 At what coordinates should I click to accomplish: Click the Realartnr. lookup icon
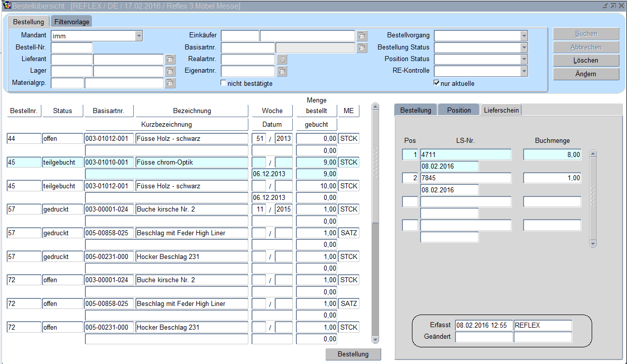point(283,60)
